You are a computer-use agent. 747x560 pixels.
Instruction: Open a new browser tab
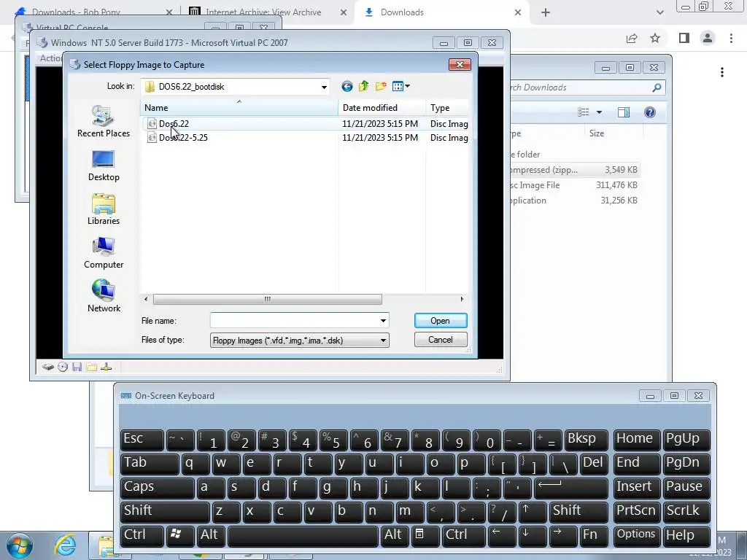[546, 12]
